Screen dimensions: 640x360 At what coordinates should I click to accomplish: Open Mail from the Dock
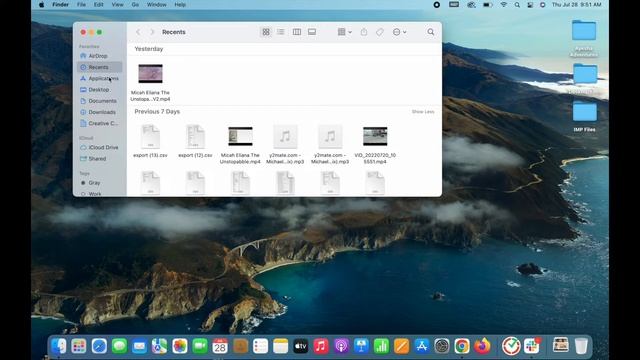tap(139, 346)
